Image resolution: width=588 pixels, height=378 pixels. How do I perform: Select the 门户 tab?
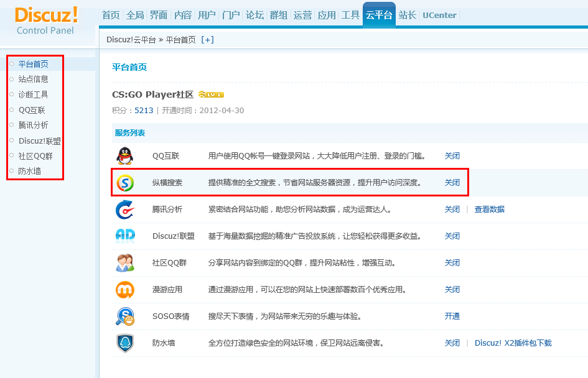231,15
